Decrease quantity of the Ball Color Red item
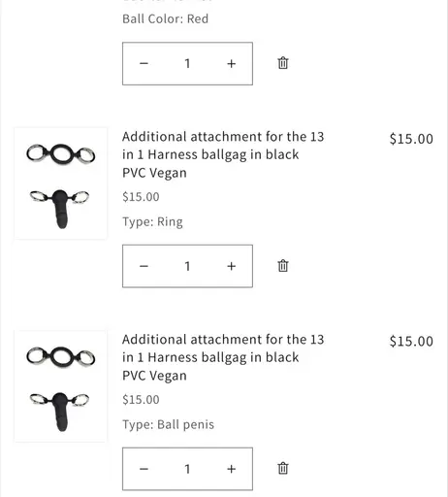This screenshot has width=448, height=497. point(144,63)
